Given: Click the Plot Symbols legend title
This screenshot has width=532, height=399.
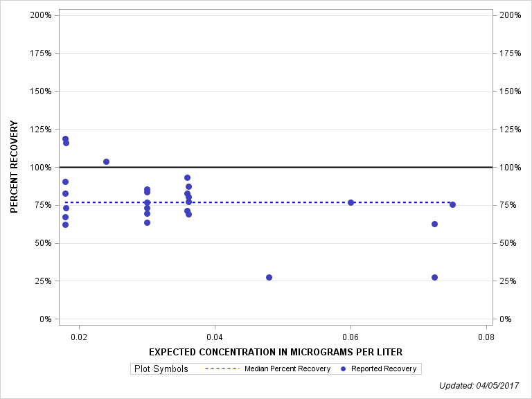Looking at the screenshot, I should click(161, 369).
